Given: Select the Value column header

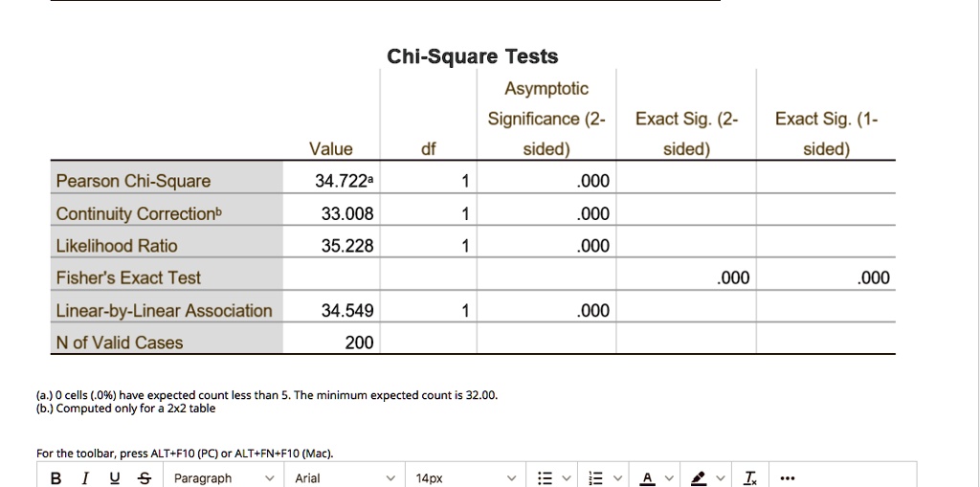Looking at the screenshot, I should coord(330,149).
